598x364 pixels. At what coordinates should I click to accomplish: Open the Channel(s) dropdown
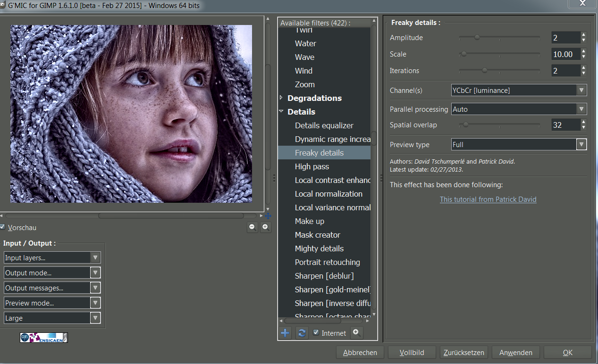tap(519, 90)
